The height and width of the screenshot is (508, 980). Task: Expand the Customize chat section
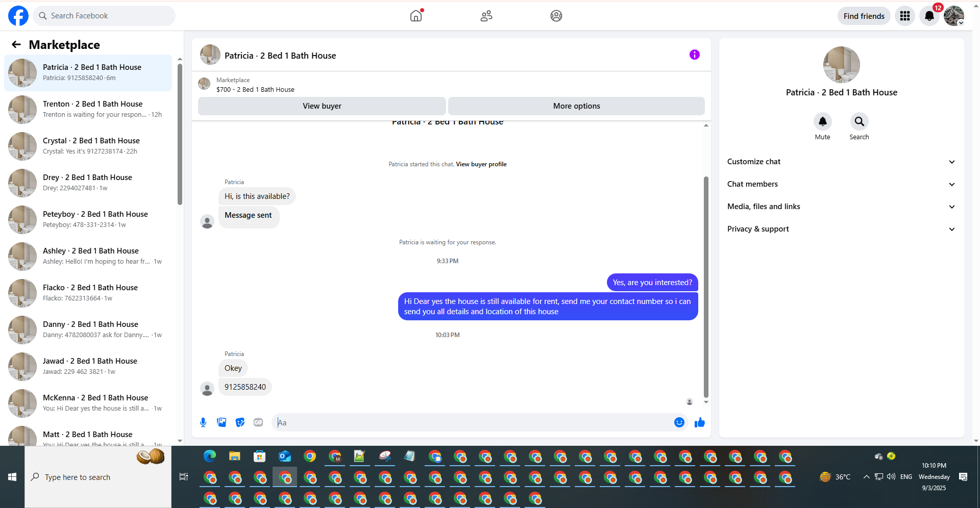click(842, 162)
